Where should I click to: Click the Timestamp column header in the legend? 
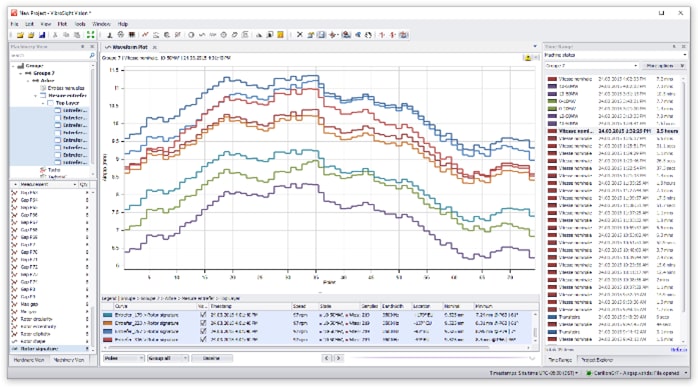click(250, 306)
